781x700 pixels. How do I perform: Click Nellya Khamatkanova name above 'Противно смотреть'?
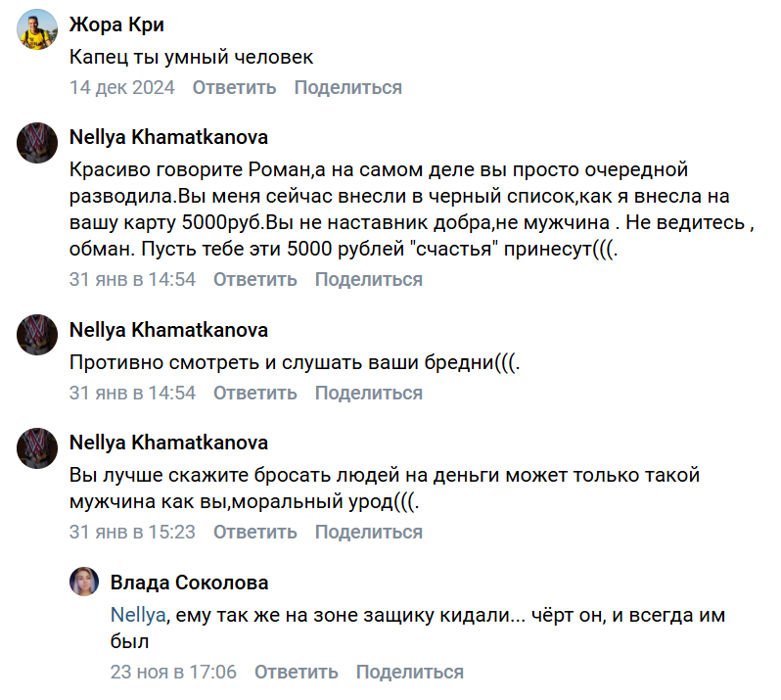168,329
